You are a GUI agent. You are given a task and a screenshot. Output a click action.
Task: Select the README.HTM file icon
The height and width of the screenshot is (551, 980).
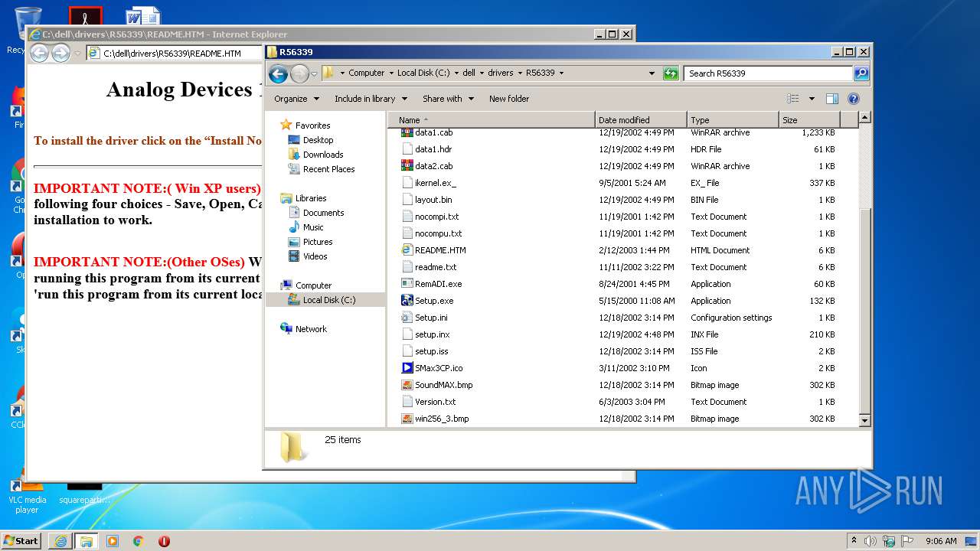pos(407,250)
